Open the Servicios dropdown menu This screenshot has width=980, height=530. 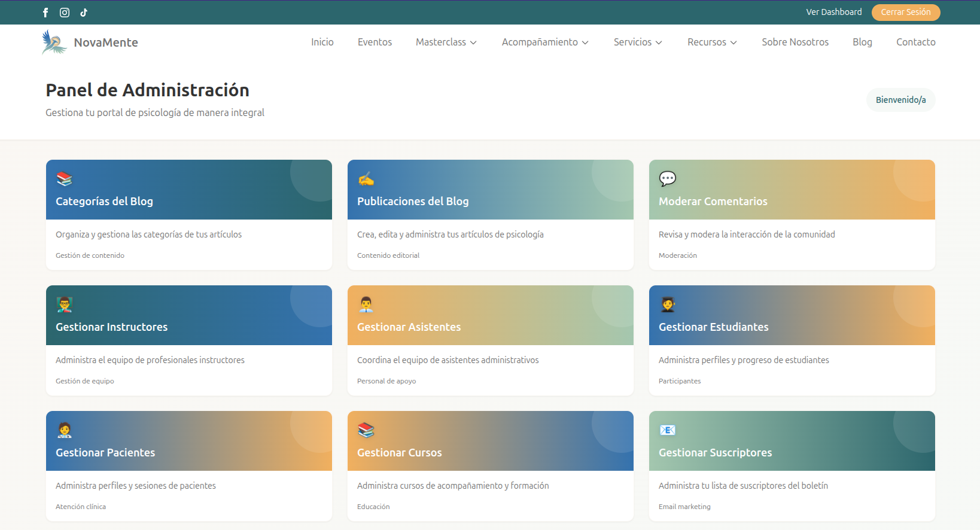click(637, 42)
